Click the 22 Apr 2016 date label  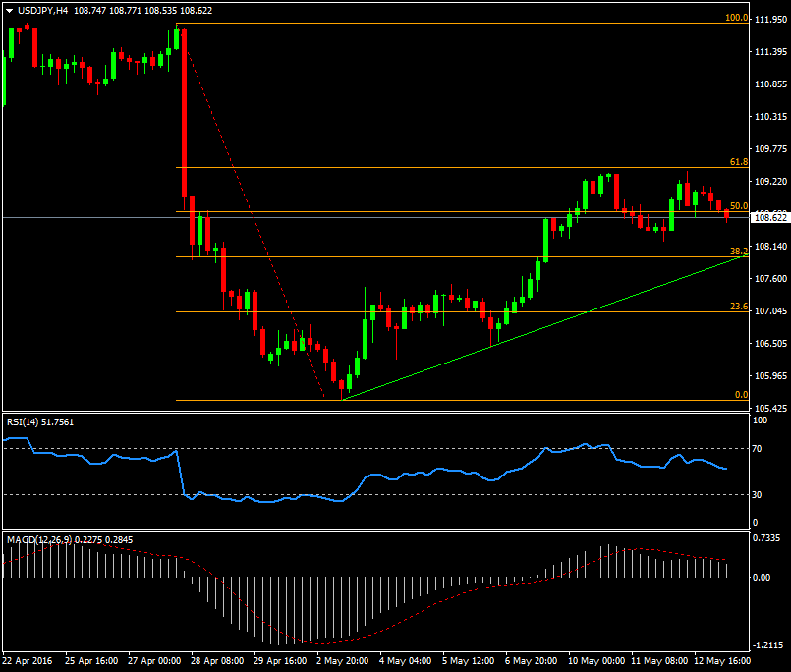tap(27, 663)
